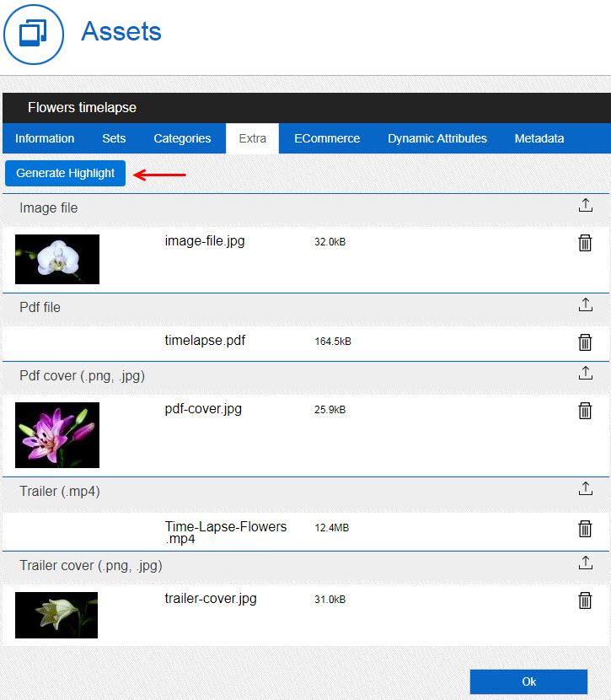The height and width of the screenshot is (700, 611).
Task: Upload a new Image file
Action: click(x=586, y=206)
